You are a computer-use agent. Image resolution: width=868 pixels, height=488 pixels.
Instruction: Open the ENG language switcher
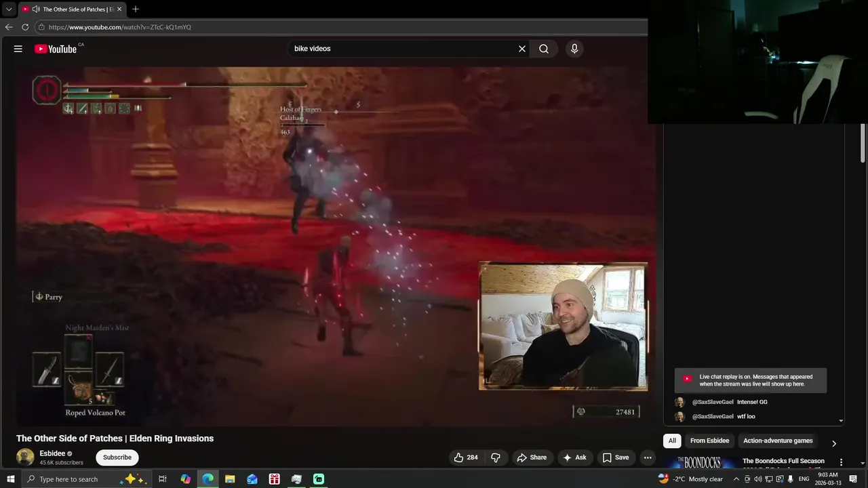pos(804,479)
